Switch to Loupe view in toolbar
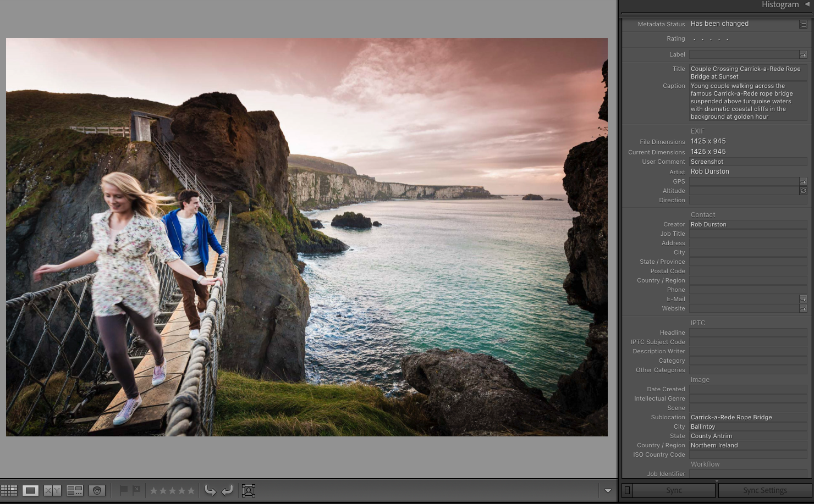 pyautogui.click(x=30, y=490)
